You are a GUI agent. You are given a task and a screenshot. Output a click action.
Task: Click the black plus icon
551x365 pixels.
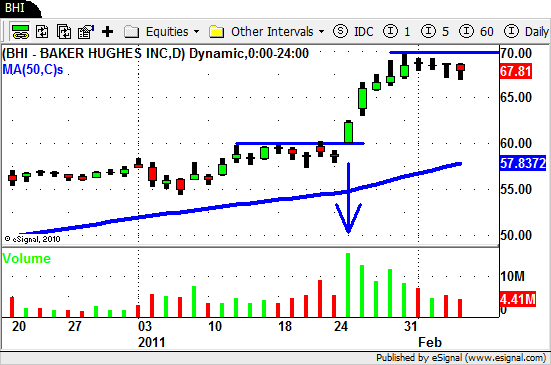click(x=108, y=32)
